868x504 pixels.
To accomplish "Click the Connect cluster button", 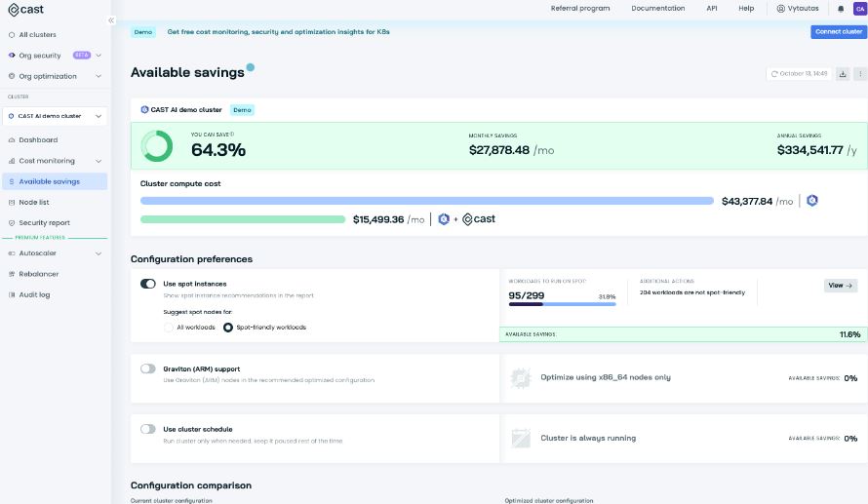I will pos(838,32).
